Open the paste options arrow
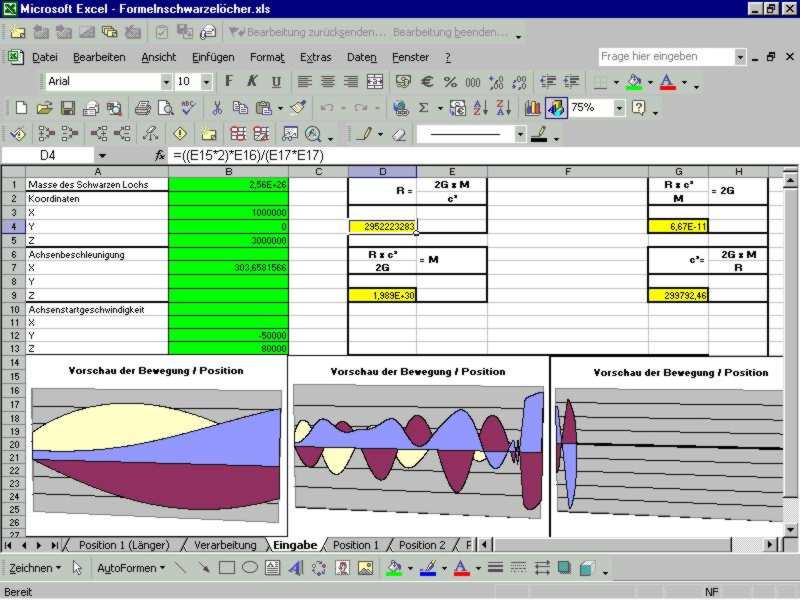This screenshot has height=600, width=800. coord(280,108)
